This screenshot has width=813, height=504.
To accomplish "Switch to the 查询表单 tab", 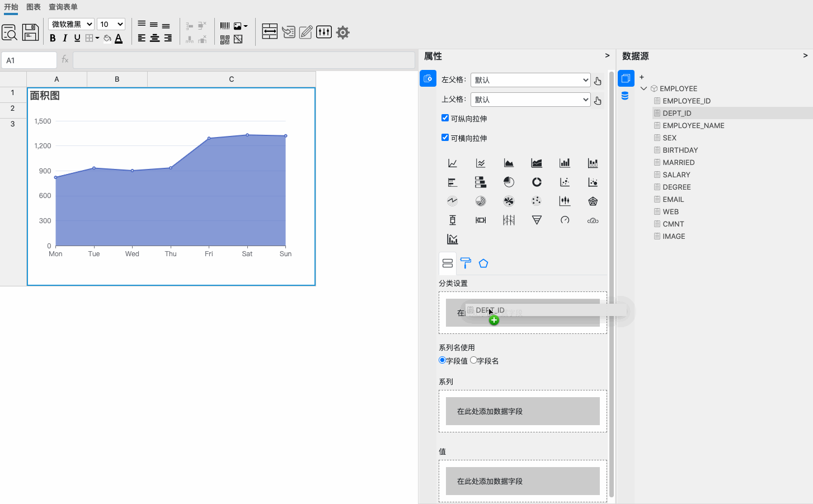I will click(x=63, y=7).
